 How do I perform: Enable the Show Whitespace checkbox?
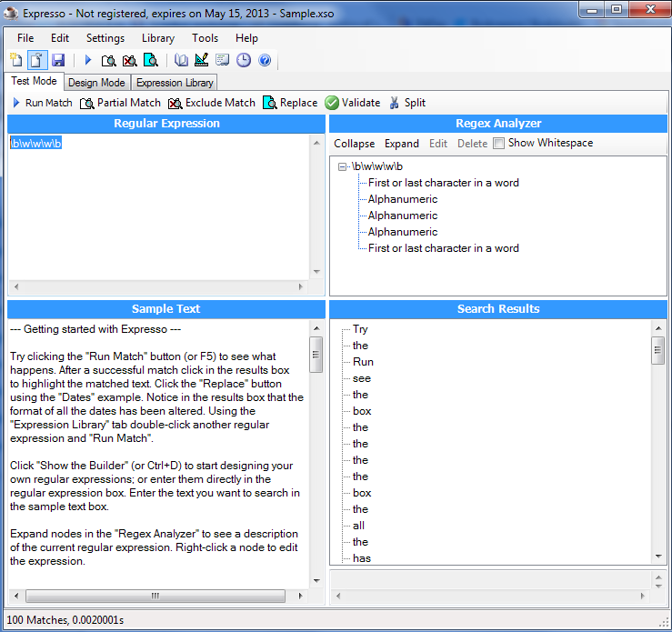tap(498, 144)
